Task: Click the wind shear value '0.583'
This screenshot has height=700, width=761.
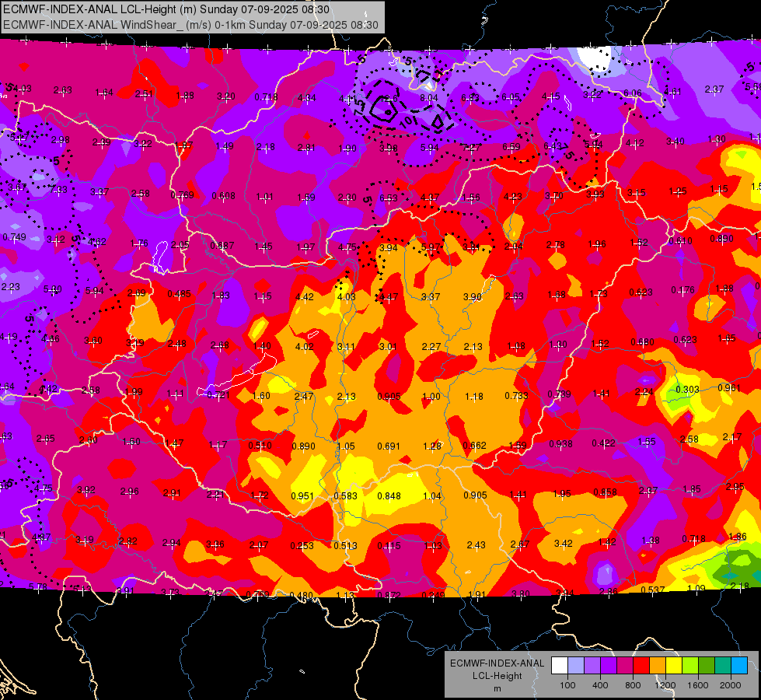Action: click(x=346, y=496)
